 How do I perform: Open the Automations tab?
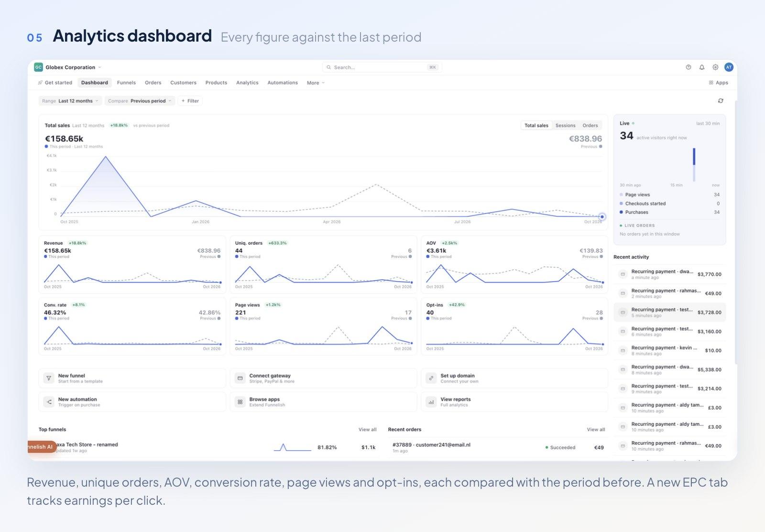pos(283,83)
